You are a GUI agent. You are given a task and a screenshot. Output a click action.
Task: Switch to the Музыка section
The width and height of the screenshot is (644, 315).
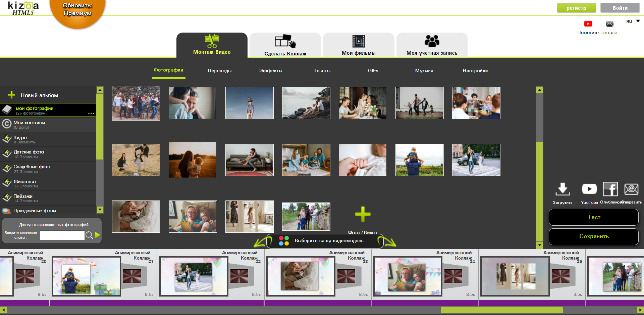(424, 71)
